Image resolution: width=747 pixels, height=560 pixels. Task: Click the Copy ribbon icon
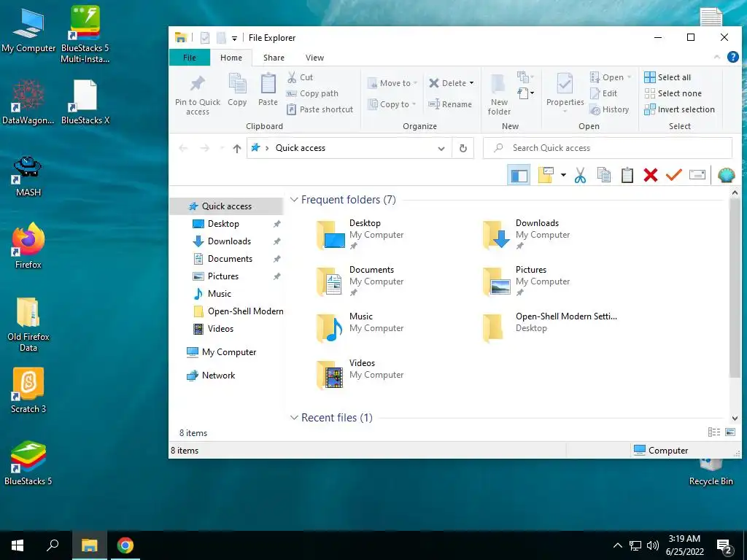click(237, 90)
